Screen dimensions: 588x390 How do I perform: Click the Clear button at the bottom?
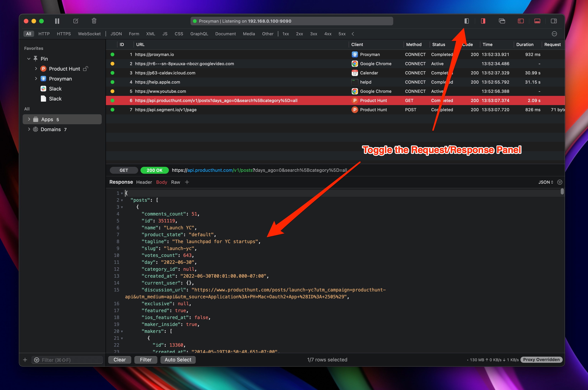pos(120,360)
